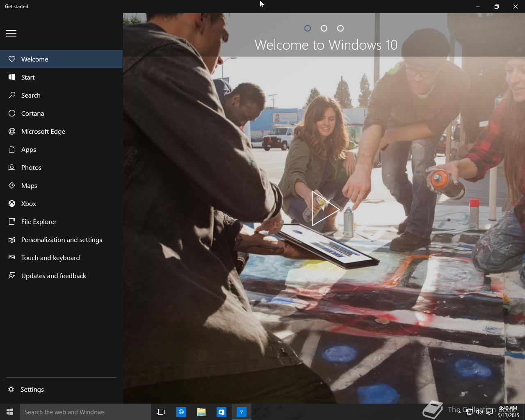Open the hamburger menu icon
Screen dimensions: 525x420
[11, 33]
